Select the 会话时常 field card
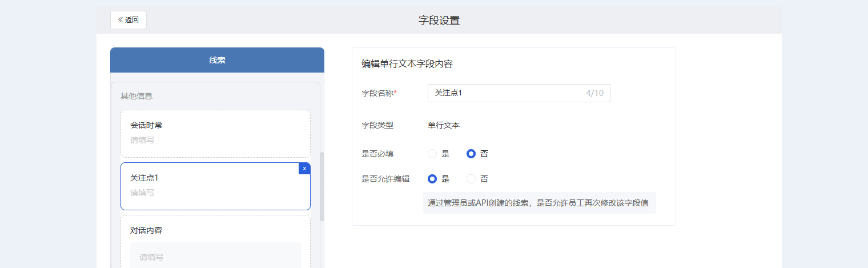The height and width of the screenshot is (268, 868). click(215, 134)
